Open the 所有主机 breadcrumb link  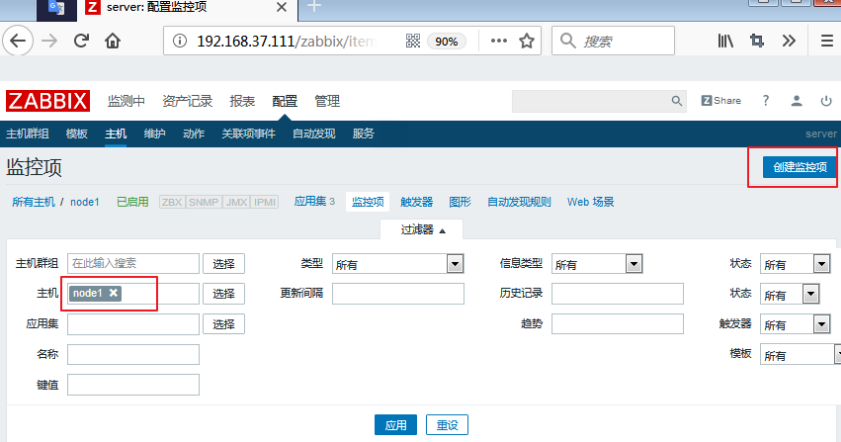[x=33, y=202]
